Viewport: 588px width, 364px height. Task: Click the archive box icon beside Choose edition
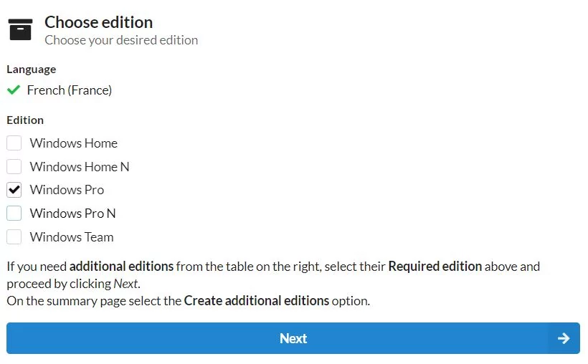tap(20, 29)
